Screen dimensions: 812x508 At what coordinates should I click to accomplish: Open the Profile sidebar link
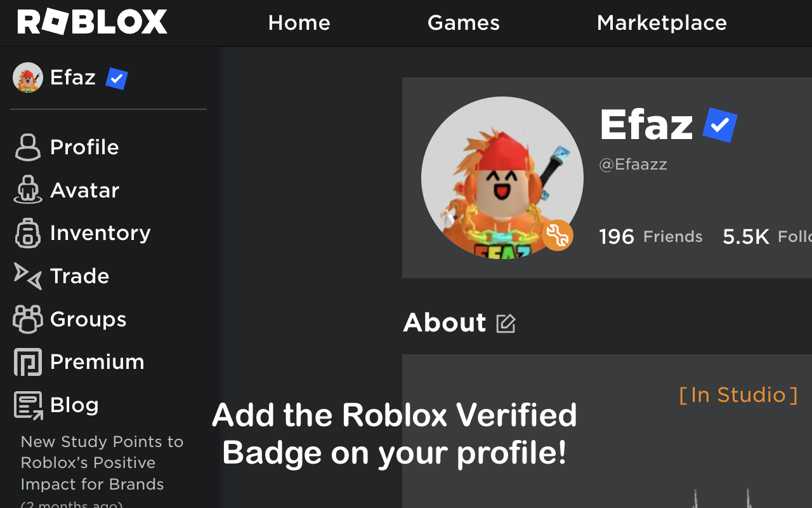(x=84, y=147)
